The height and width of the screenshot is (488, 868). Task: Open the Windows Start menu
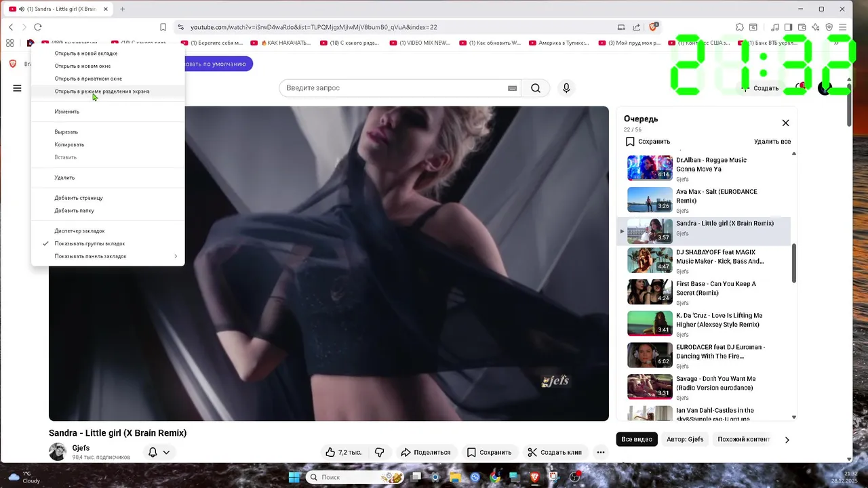[294, 477]
